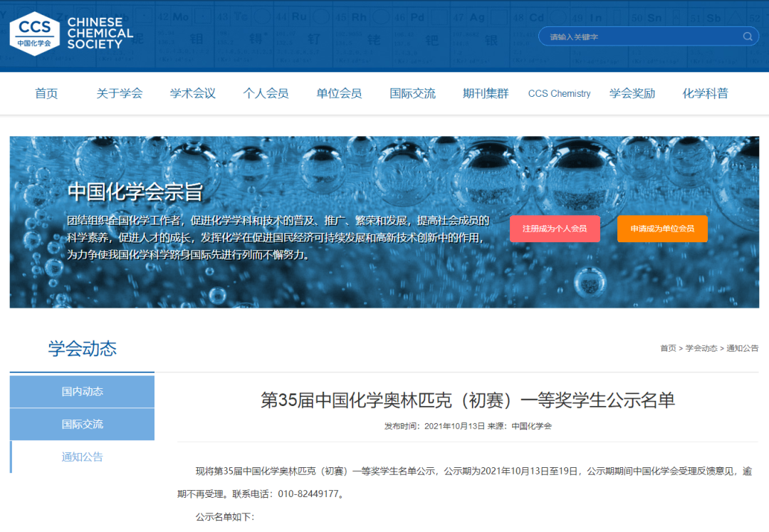
Task: Click the search magnifier icon
Action: pyautogui.click(x=747, y=37)
